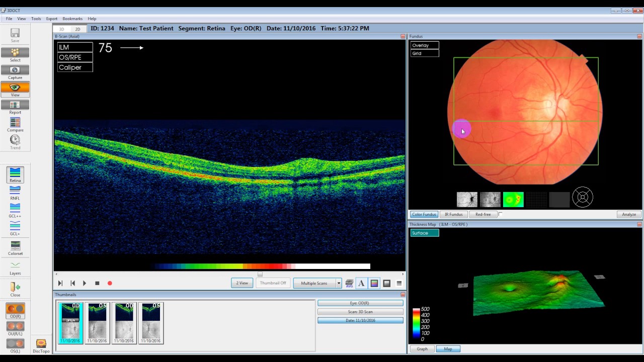
Task: Open the DiscTopo icon
Action: 41,343
